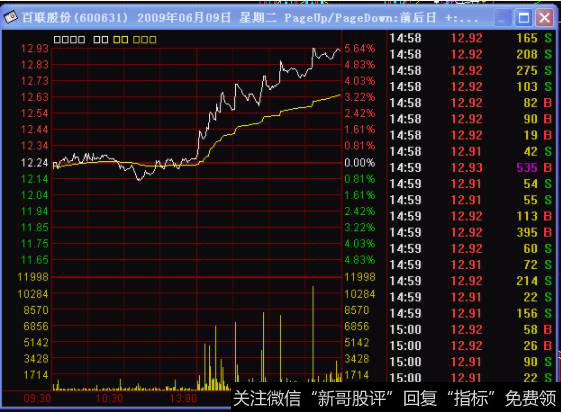
Task: Select the 14:59 trade row with 395 B
Action: 470,232
